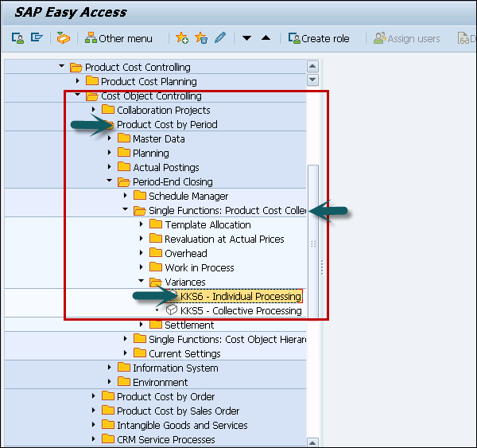Viewport: 477px width, 448px height.
Task: Click the tree scrollbar up arrow
Action: pos(312,66)
